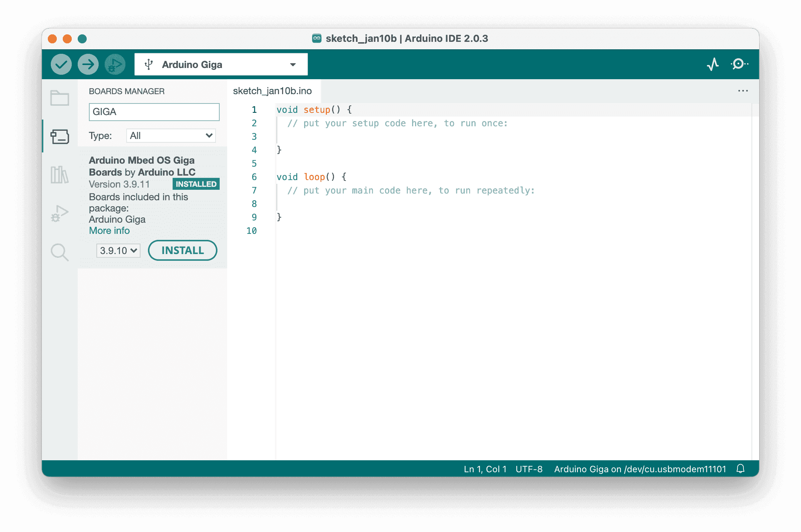Click the Upload arrow button

(x=88, y=65)
